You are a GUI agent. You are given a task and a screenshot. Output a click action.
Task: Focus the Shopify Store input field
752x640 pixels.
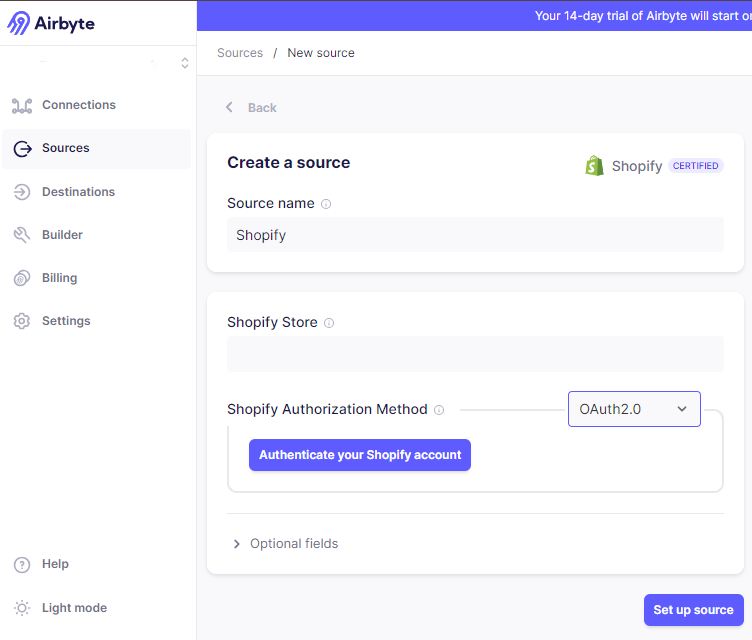(x=475, y=354)
